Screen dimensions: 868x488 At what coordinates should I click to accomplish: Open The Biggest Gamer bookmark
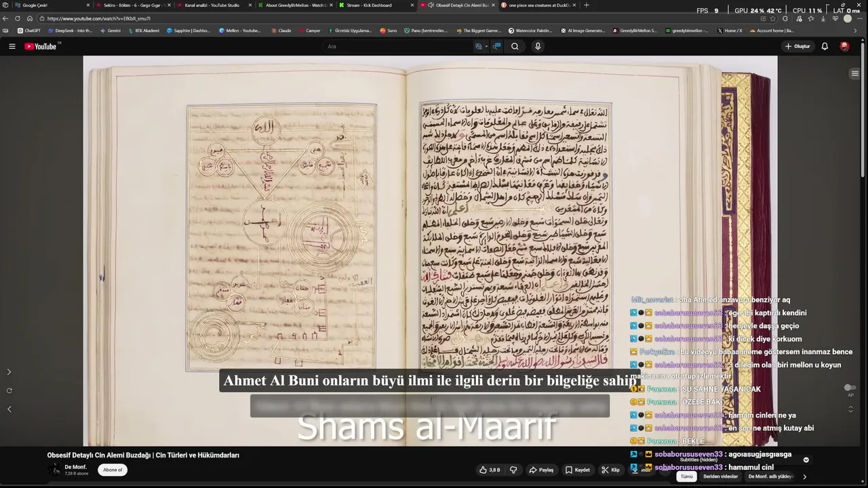coord(479,30)
